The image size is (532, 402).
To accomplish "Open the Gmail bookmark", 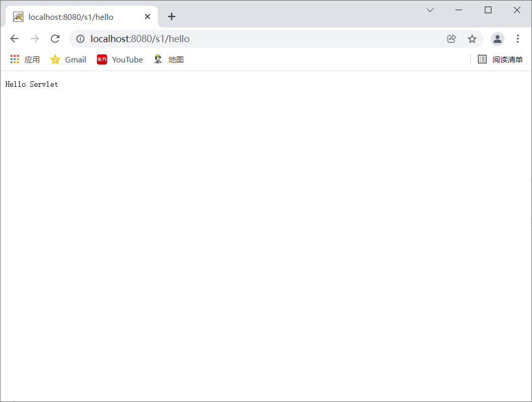I will [68, 60].
